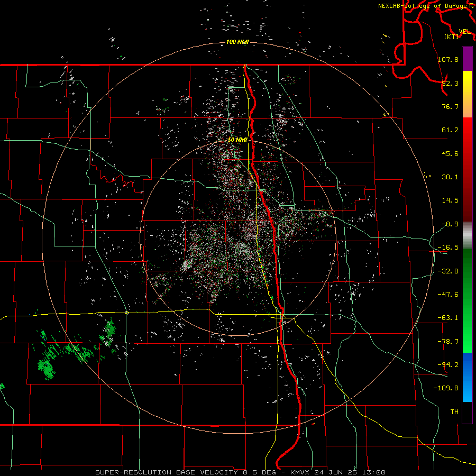Click the 13:00 time in caption

tap(374, 472)
